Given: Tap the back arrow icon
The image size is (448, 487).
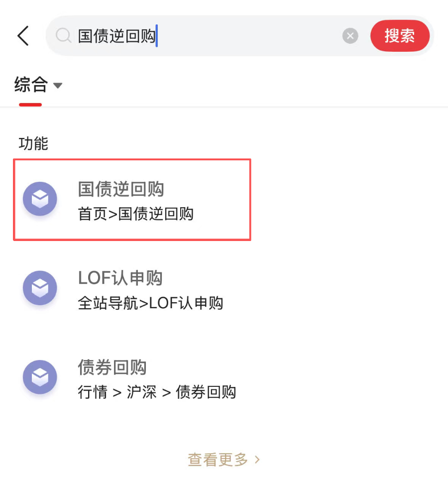Looking at the screenshot, I should (x=23, y=36).
